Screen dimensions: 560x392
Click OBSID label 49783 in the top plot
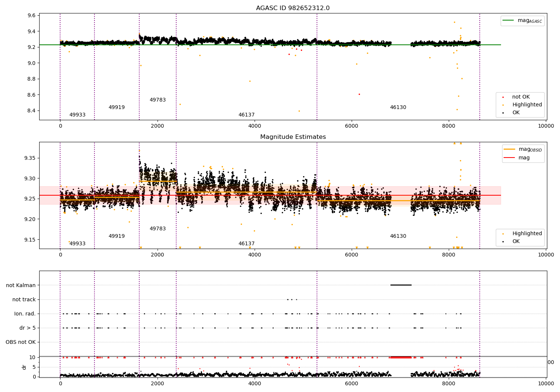pyautogui.click(x=158, y=100)
